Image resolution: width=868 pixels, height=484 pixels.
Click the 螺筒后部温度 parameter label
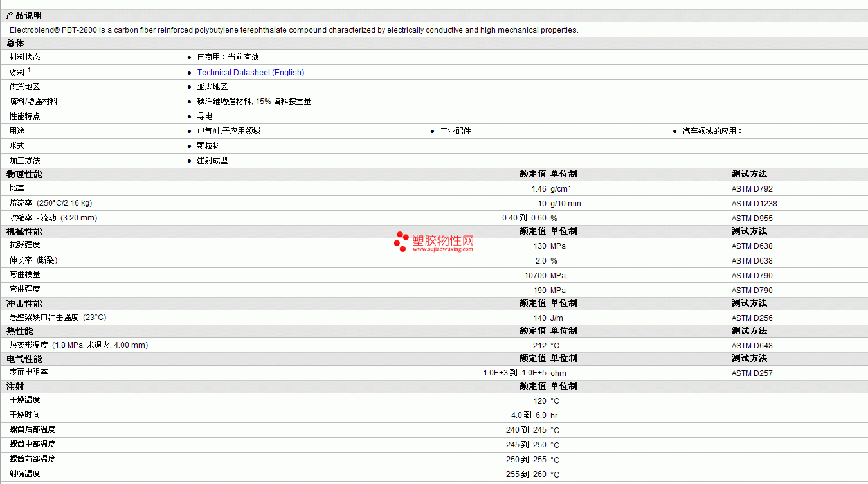33,429
